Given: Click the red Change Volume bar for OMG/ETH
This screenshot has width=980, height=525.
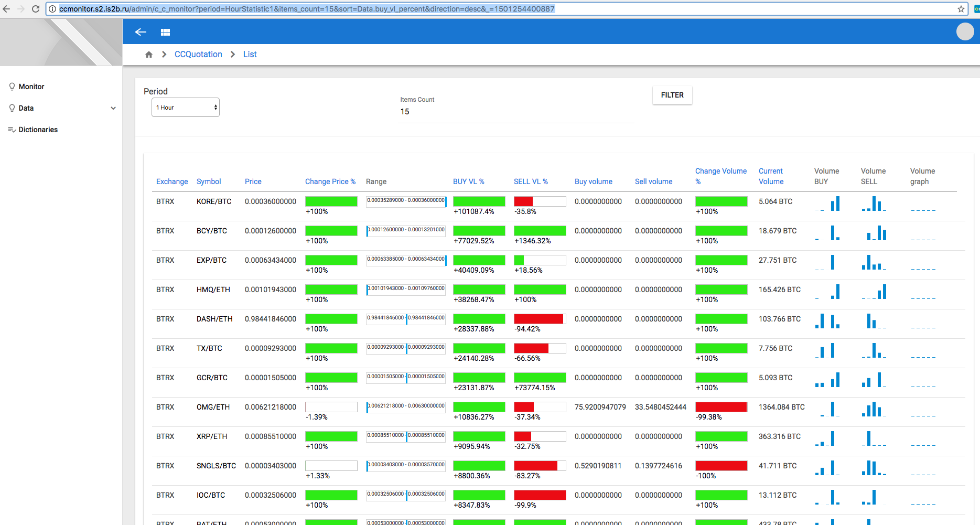Looking at the screenshot, I should 721,407.
